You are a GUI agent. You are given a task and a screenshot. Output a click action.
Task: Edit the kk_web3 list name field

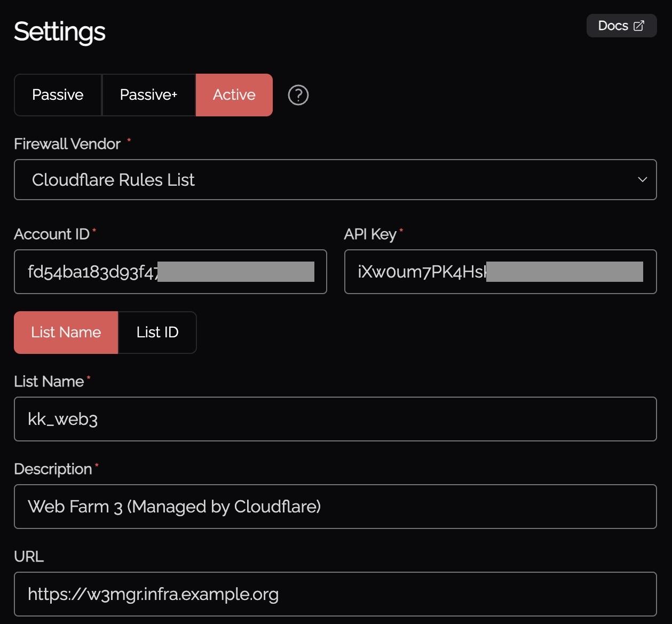(335, 419)
